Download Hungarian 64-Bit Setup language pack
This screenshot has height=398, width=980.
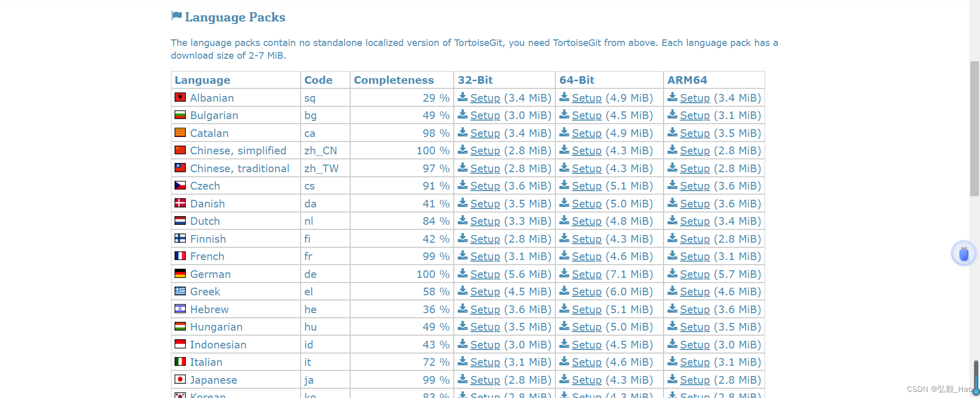coord(586,327)
